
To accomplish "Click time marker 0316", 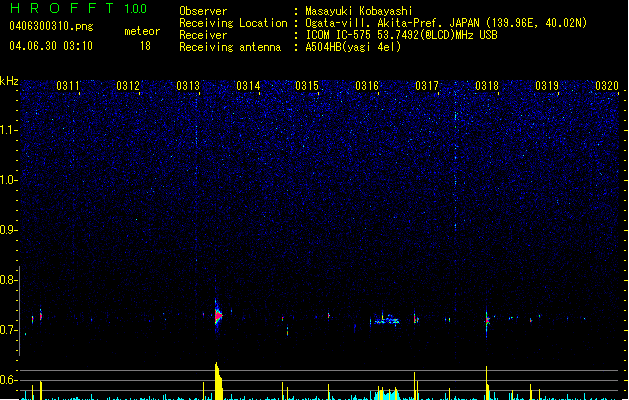I will tap(367, 85).
